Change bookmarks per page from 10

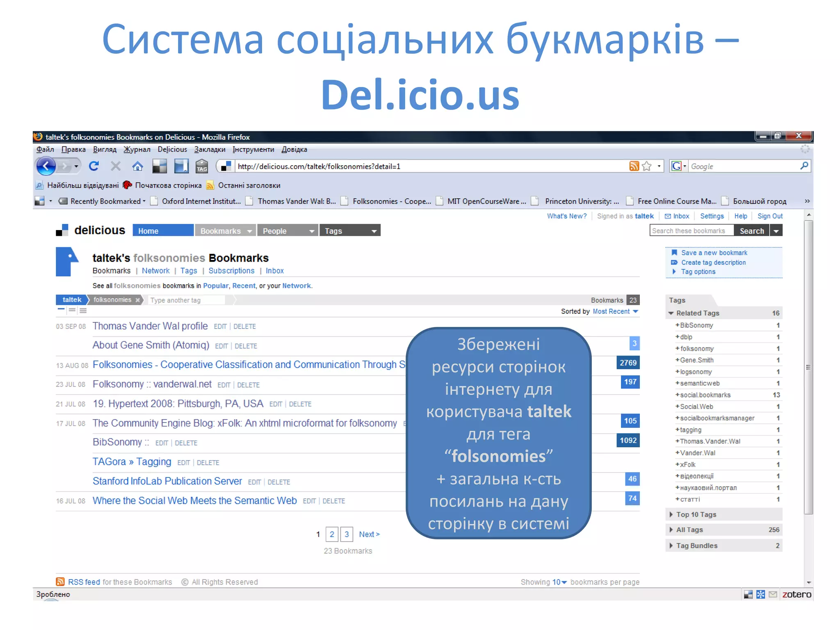pos(559,582)
